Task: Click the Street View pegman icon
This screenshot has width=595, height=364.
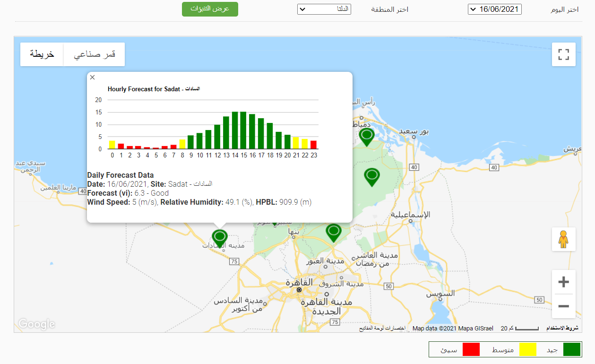Action: [x=563, y=239]
